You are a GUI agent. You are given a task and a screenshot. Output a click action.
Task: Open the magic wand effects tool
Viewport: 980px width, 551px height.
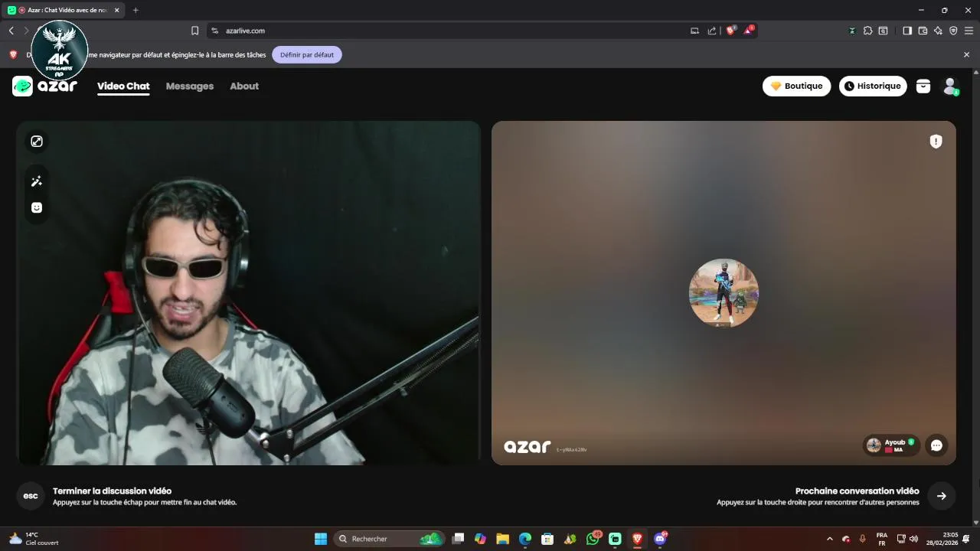37,181
